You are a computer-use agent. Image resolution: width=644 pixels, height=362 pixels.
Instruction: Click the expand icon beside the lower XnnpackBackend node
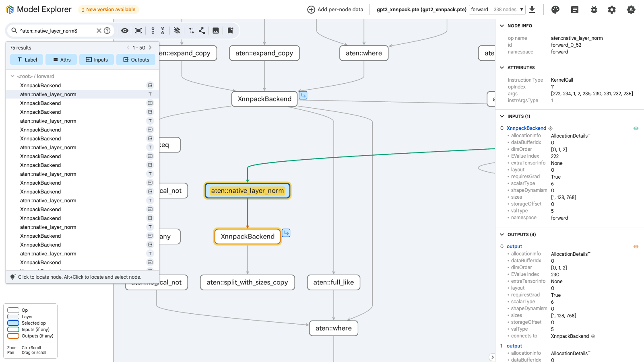point(286,233)
